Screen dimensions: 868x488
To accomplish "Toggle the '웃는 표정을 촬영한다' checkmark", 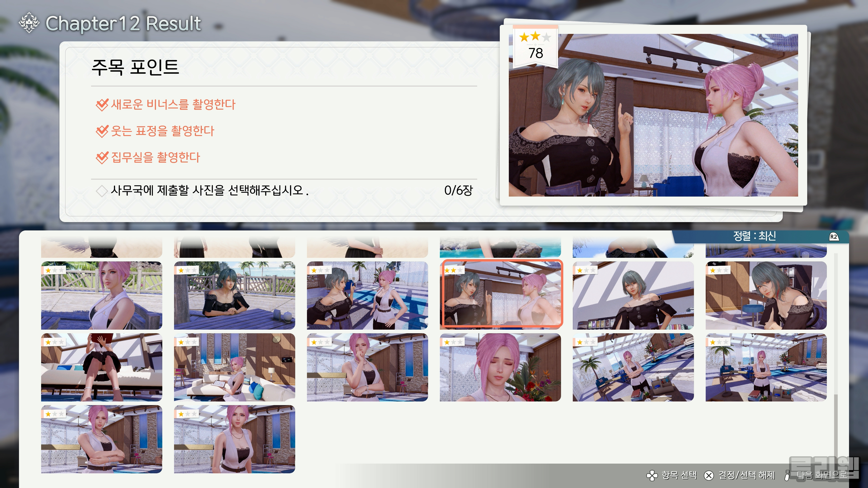I will point(102,131).
